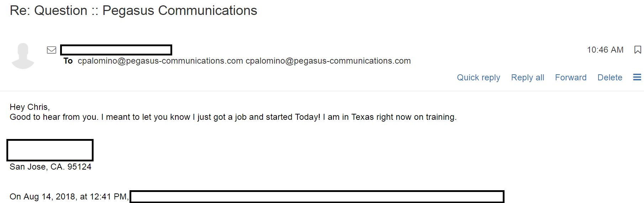Screen dimensions: 644x203
Task: Click the sentence mentioning Texas training
Action: [x=233, y=117]
